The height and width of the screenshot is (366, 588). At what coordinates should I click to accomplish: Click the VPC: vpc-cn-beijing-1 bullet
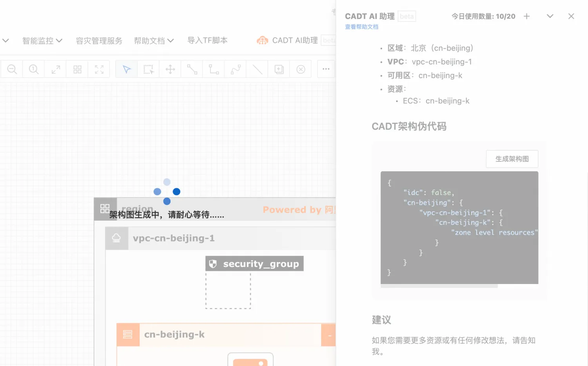click(x=430, y=62)
